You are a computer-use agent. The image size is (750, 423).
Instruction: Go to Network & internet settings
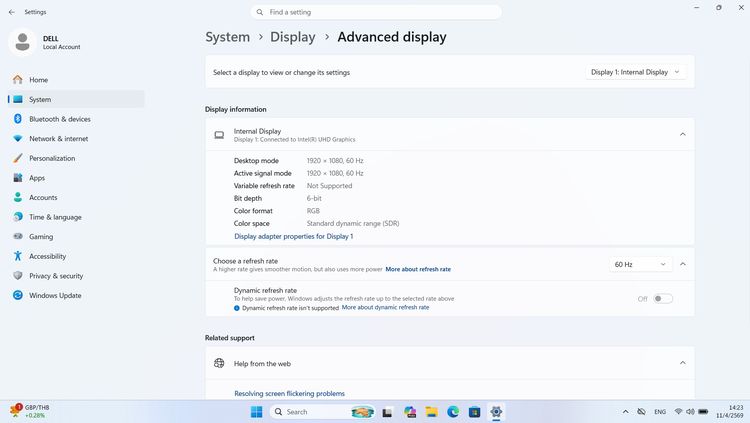pyautogui.click(x=76, y=139)
